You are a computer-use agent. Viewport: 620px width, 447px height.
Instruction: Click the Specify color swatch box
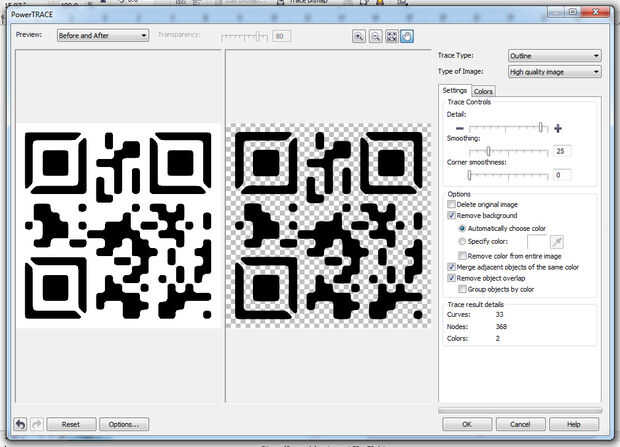(x=537, y=241)
